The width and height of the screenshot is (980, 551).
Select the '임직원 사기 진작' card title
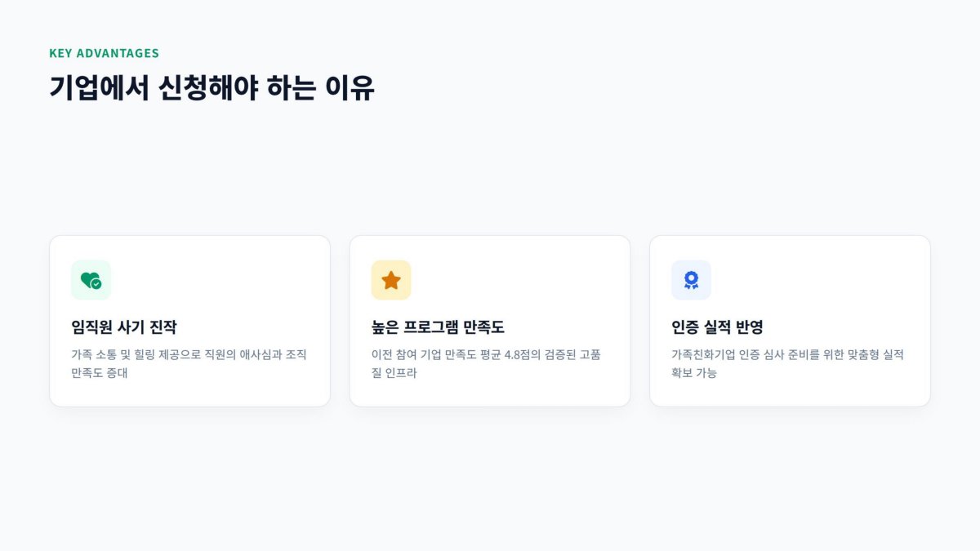pos(123,327)
